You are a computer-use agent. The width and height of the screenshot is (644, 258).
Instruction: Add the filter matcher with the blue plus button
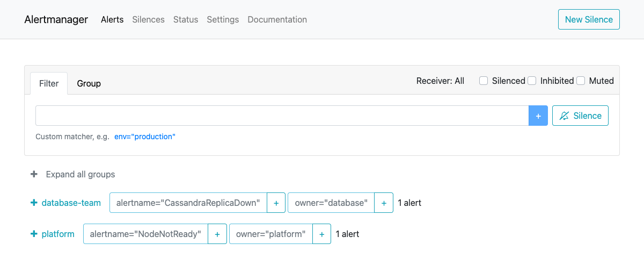[x=538, y=116]
